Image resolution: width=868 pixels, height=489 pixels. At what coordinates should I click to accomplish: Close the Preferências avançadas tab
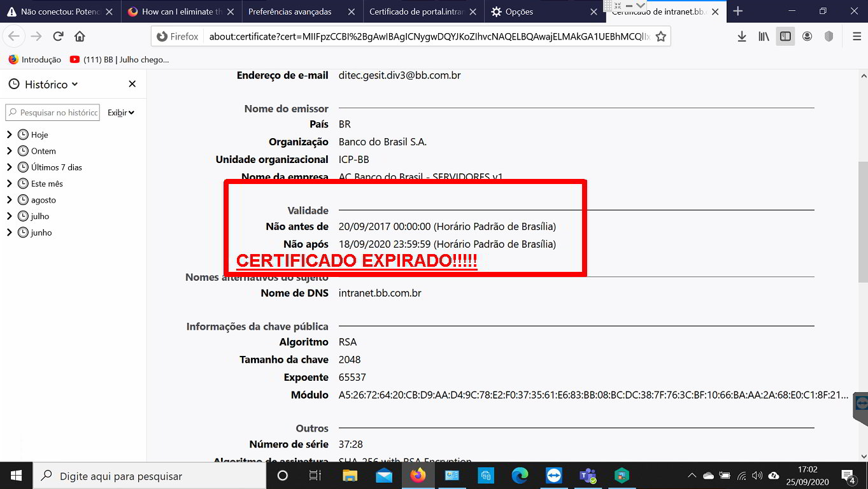tap(352, 11)
